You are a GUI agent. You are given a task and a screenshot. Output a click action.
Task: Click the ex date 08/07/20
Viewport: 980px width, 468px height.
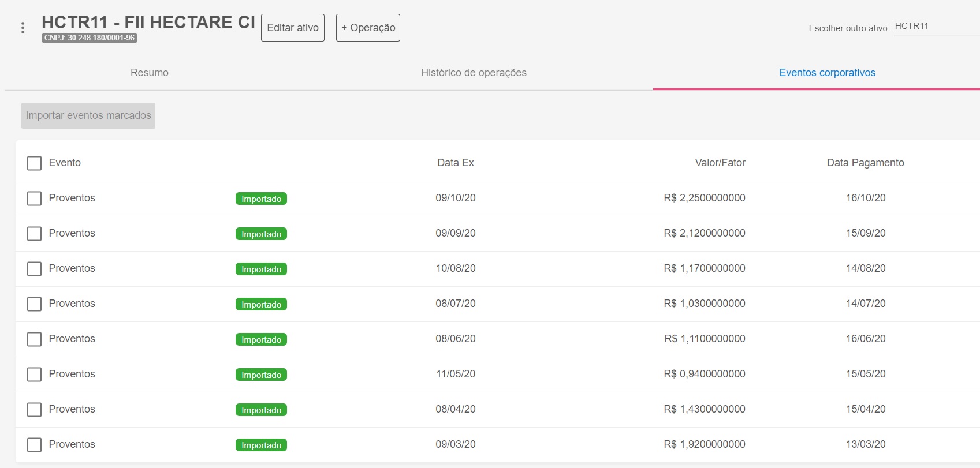(x=456, y=304)
